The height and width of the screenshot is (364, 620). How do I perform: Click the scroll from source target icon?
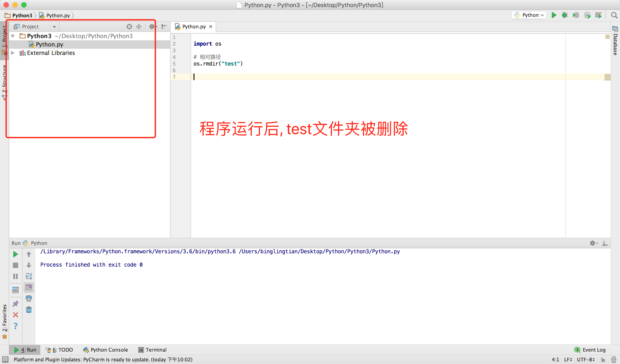coord(129,27)
